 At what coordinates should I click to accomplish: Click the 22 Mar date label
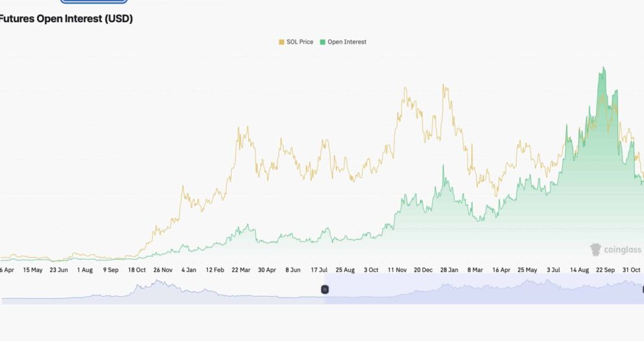[240, 269]
